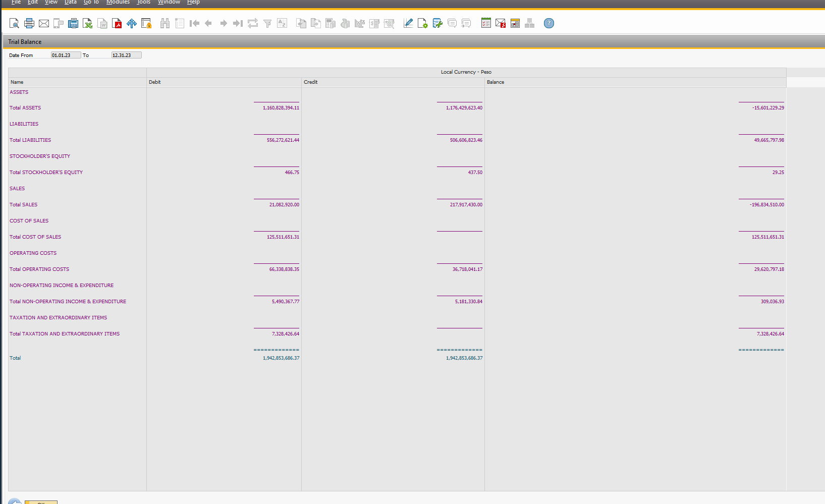
Task: Open Form Settings document-gear icon
Action: [x=423, y=23]
